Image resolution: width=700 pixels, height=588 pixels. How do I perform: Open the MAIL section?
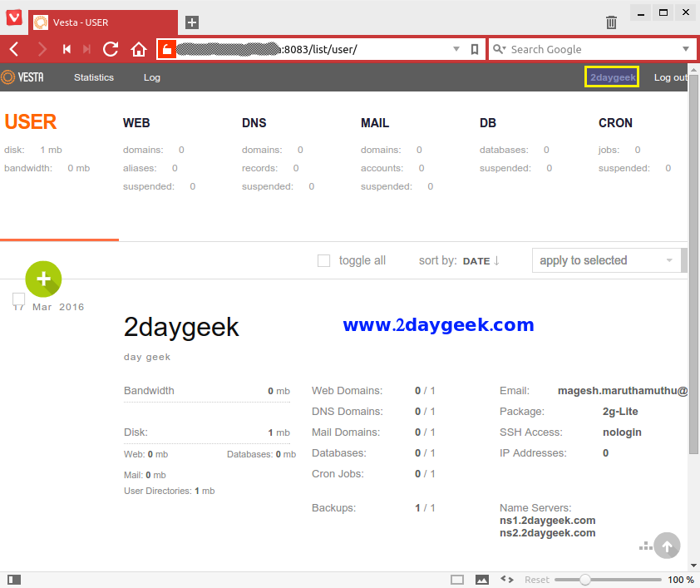coord(375,123)
